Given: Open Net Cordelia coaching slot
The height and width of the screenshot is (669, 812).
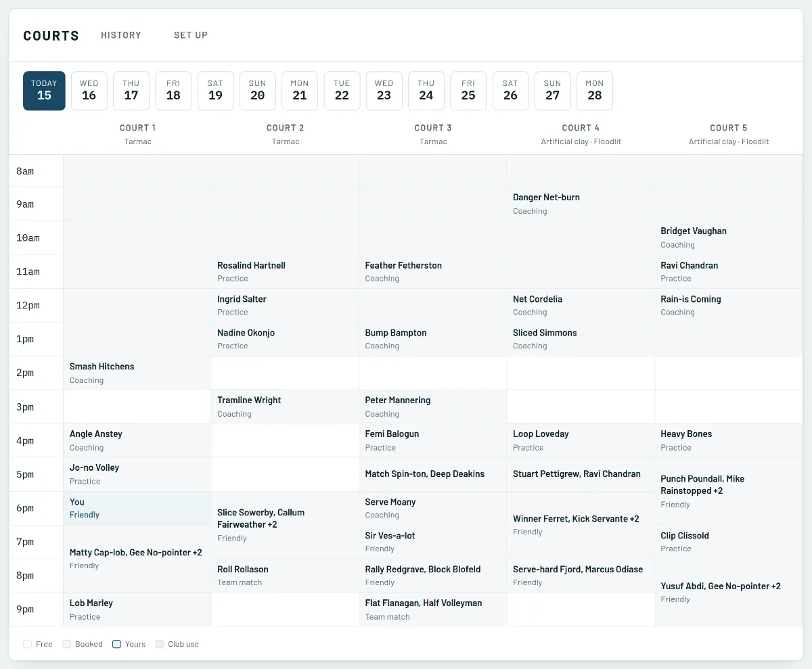Looking at the screenshot, I should point(581,305).
